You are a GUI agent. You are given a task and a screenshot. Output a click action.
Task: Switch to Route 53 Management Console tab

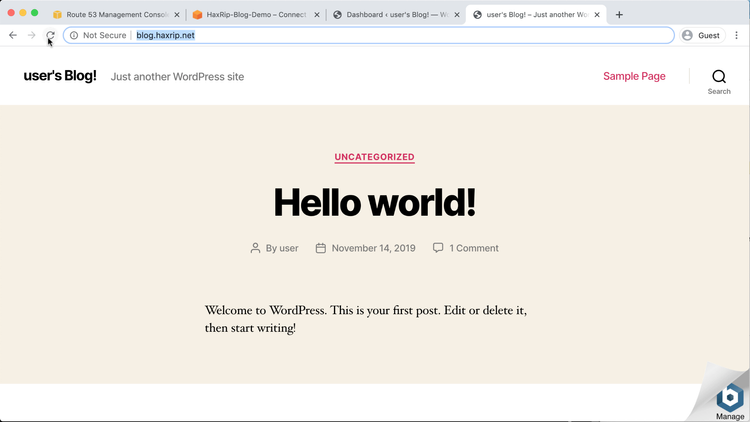pos(116,15)
